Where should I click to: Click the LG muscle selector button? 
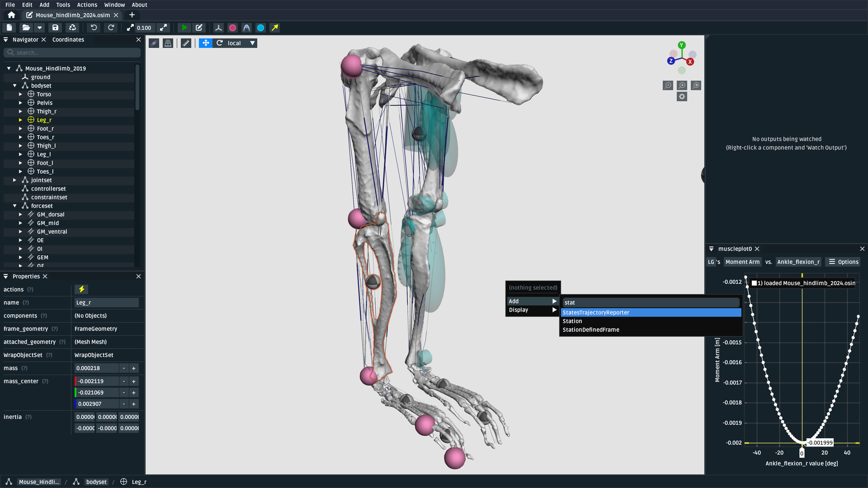[711, 262]
